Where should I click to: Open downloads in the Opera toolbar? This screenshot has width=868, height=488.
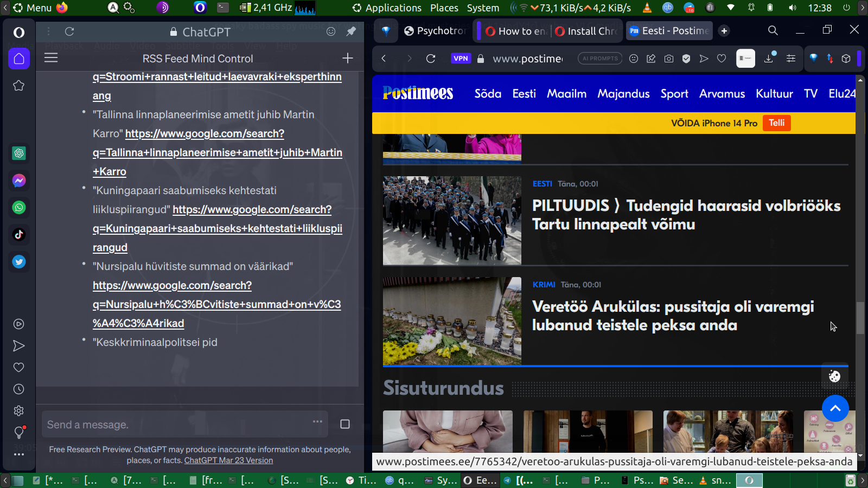769,57
